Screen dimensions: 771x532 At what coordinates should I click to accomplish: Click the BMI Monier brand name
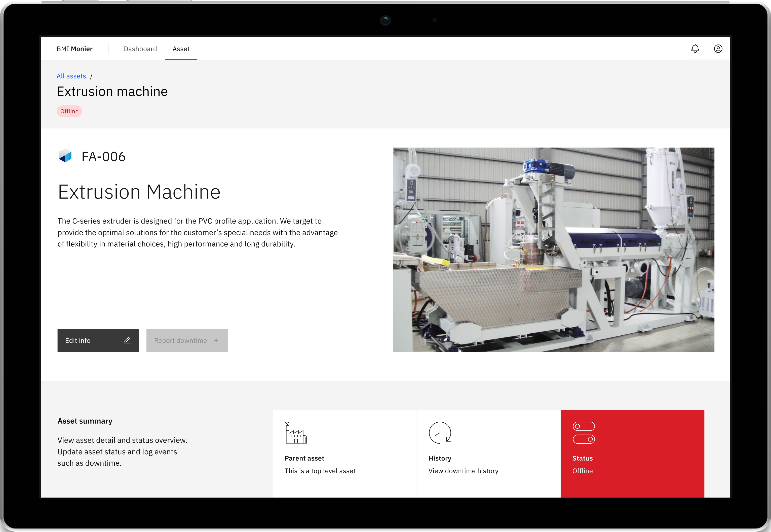(x=74, y=49)
